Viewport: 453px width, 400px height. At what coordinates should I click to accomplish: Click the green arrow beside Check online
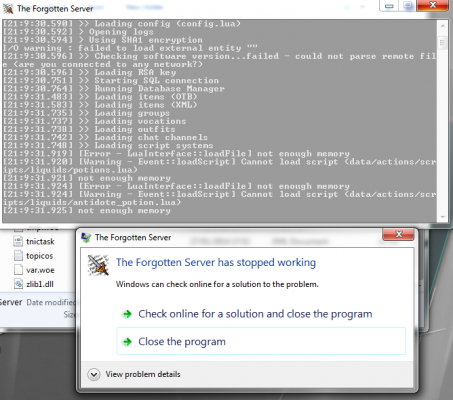tap(127, 314)
